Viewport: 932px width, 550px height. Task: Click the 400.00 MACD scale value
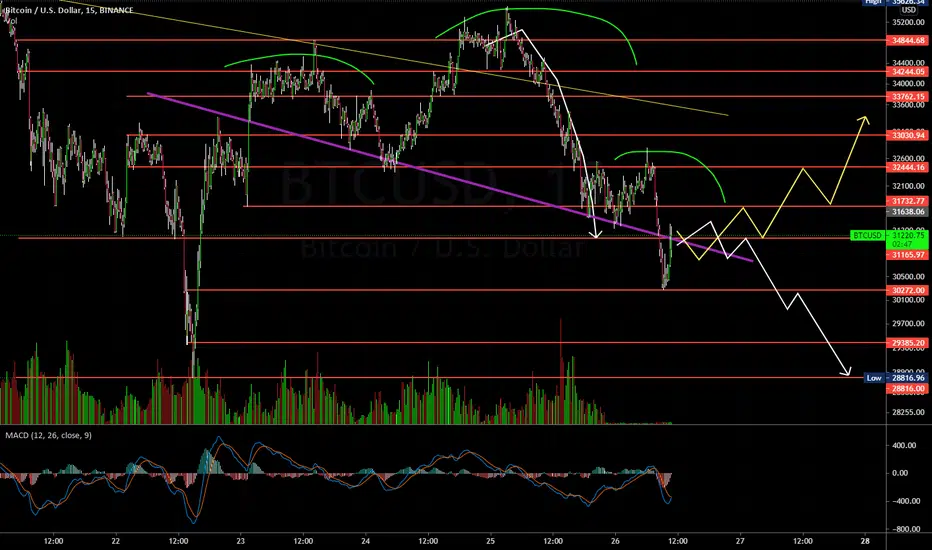[904, 445]
